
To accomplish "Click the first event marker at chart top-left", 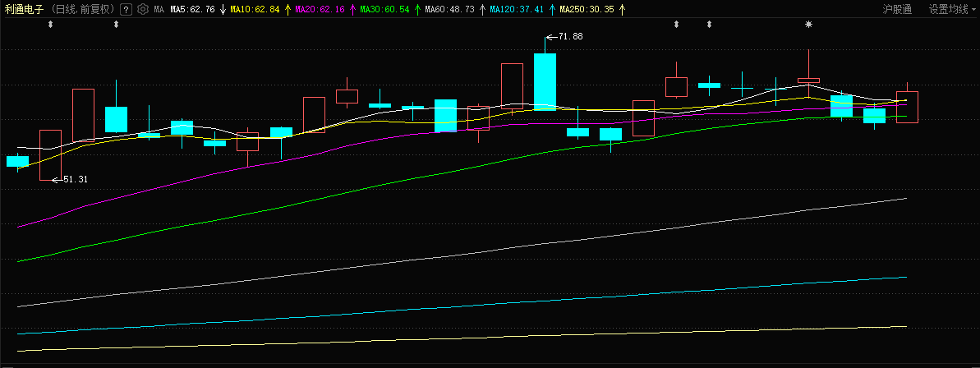I will coord(51,25).
